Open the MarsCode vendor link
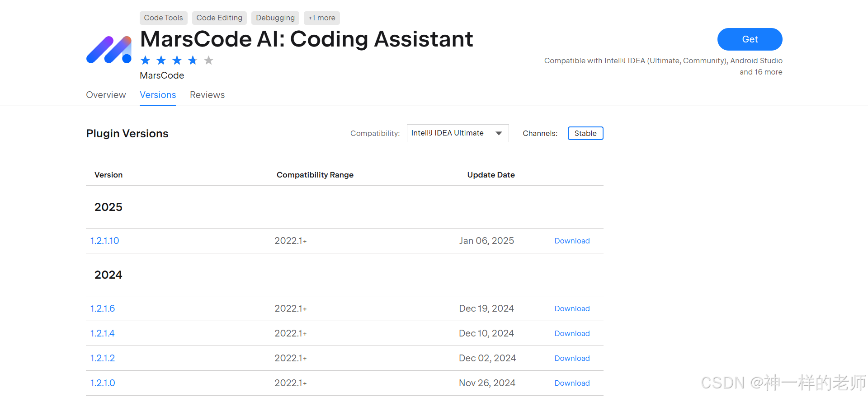The width and height of the screenshot is (868, 397). pyautogui.click(x=162, y=75)
